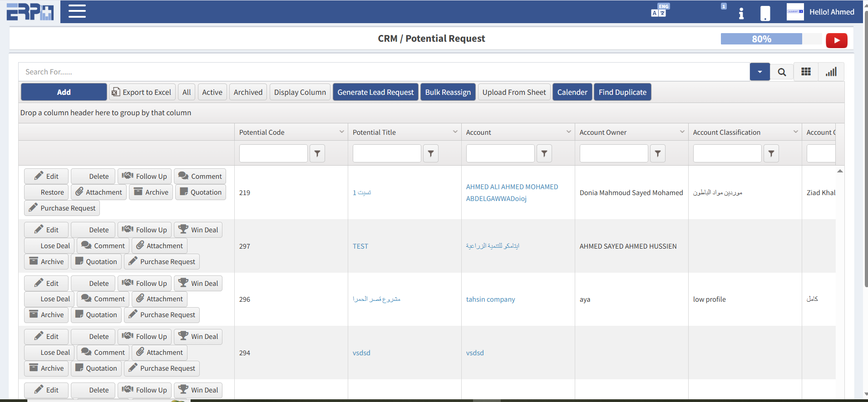Show Active potential requests
Image resolution: width=868 pixels, height=402 pixels.
tap(212, 92)
